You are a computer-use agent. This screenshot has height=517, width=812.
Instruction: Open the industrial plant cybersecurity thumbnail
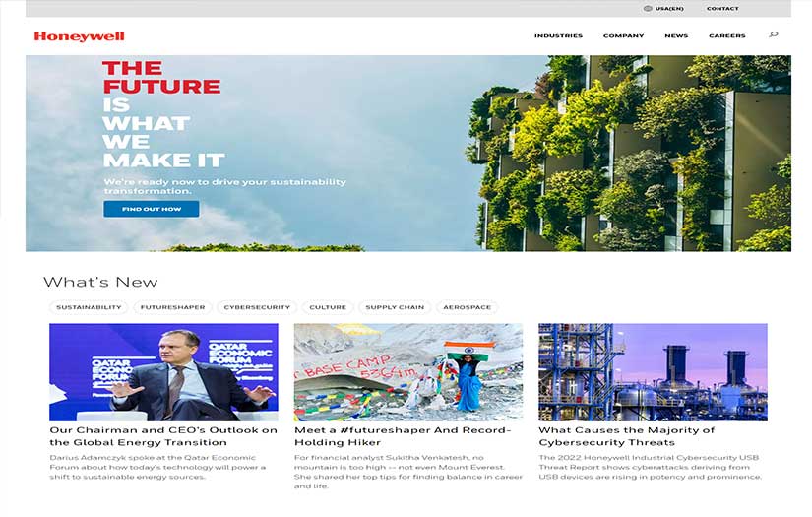pyautogui.click(x=653, y=372)
